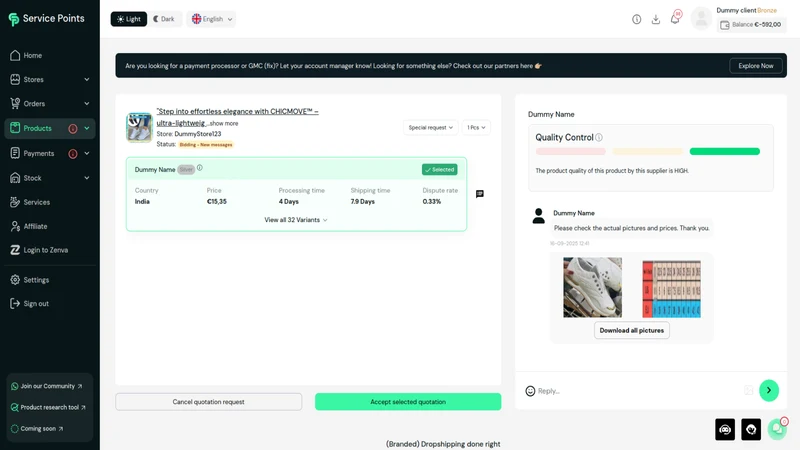Click the green quality bar segment

click(724, 152)
